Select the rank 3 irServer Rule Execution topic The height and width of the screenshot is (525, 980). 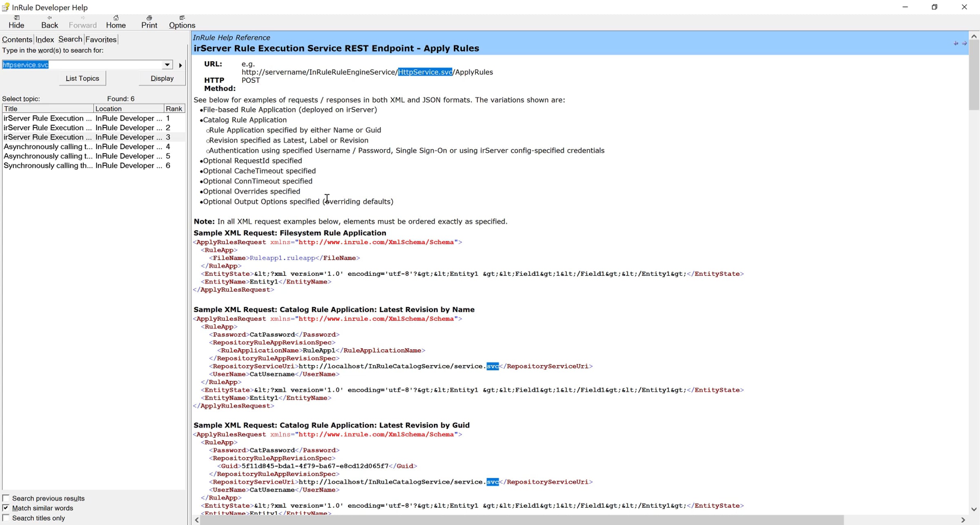click(94, 137)
